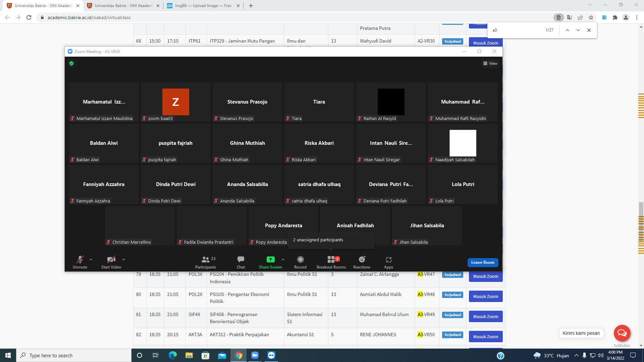Click the share page icon in address bar
The width and height of the screenshot is (644, 362).
580,17
